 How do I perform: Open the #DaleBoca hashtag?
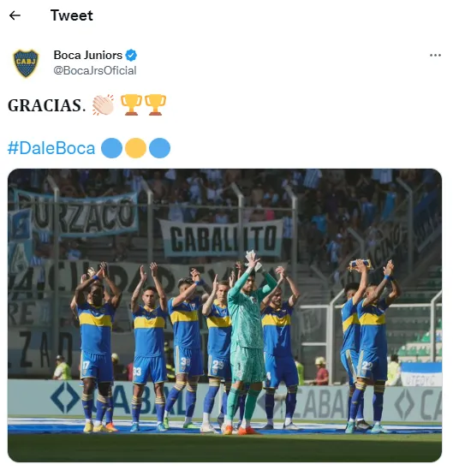(x=51, y=148)
